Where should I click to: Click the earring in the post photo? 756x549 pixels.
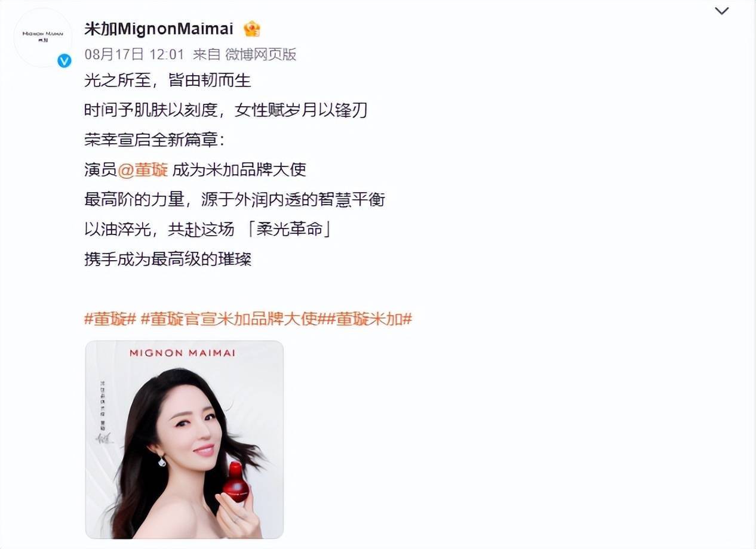coord(162,461)
